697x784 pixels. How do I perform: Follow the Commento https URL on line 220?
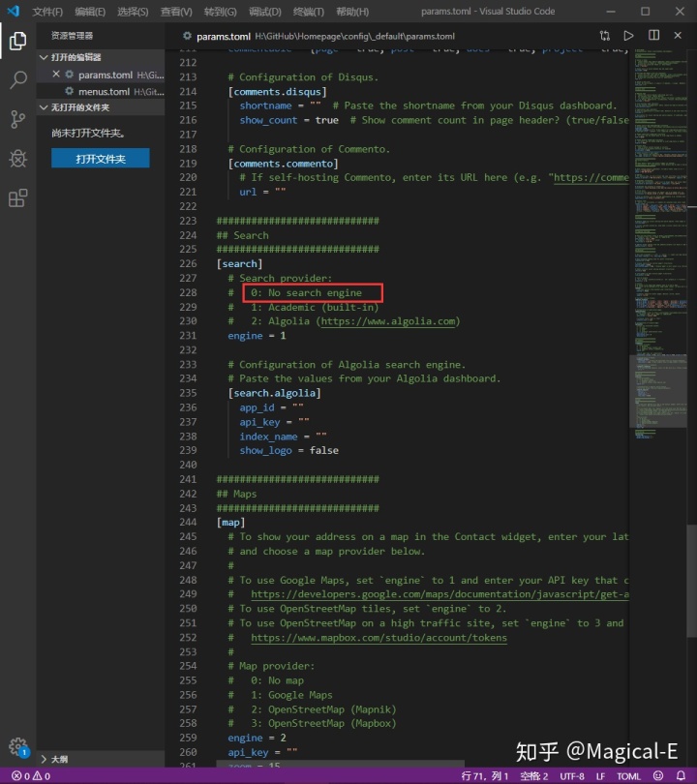click(591, 177)
